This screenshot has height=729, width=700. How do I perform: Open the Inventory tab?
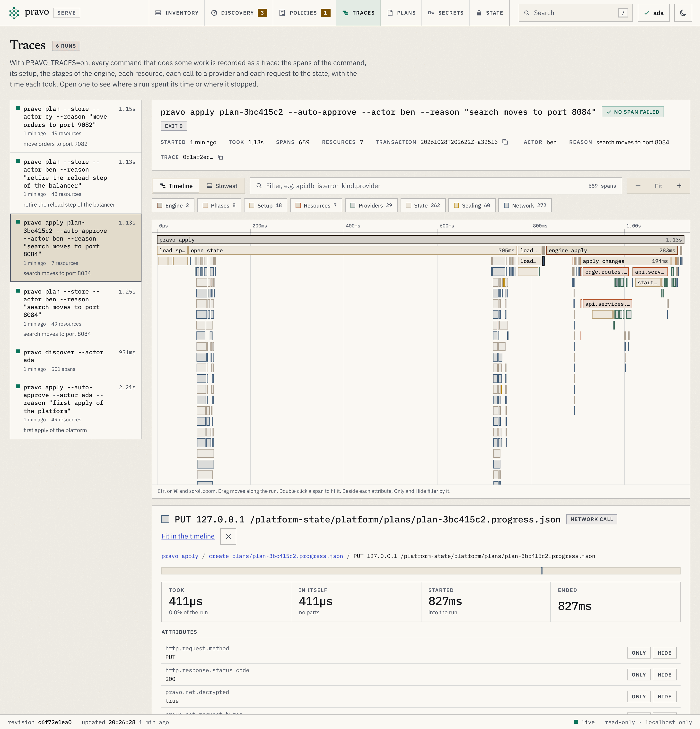(x=177, y=13)
